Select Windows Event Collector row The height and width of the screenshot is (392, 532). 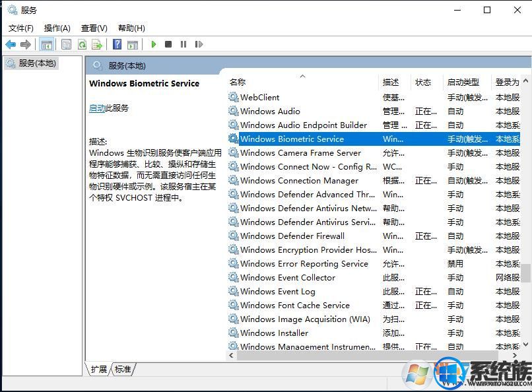374,278
